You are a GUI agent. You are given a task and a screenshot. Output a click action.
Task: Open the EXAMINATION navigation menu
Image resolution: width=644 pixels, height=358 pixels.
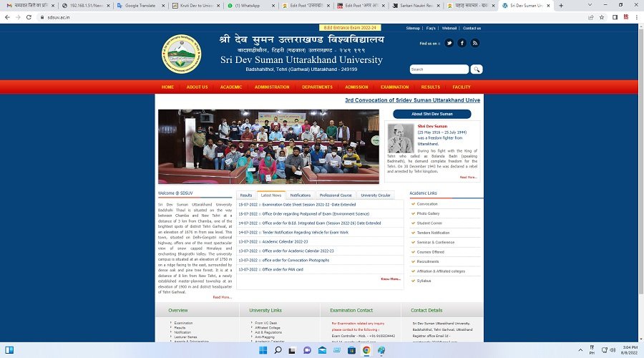[394, 87]
